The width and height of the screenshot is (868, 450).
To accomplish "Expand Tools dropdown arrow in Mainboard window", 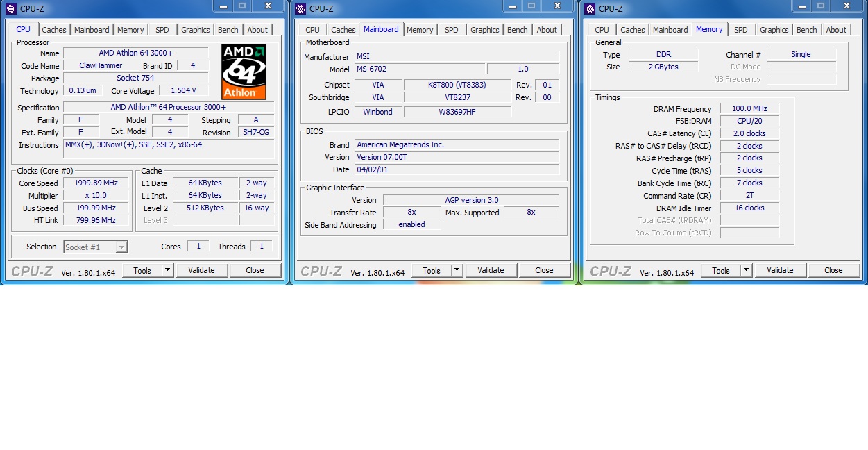I will coord(457,270).
